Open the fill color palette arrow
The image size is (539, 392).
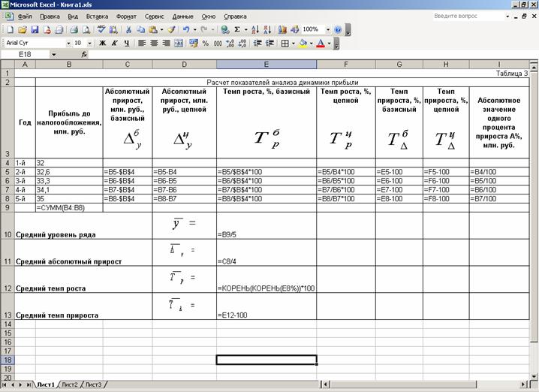(311, 43)
